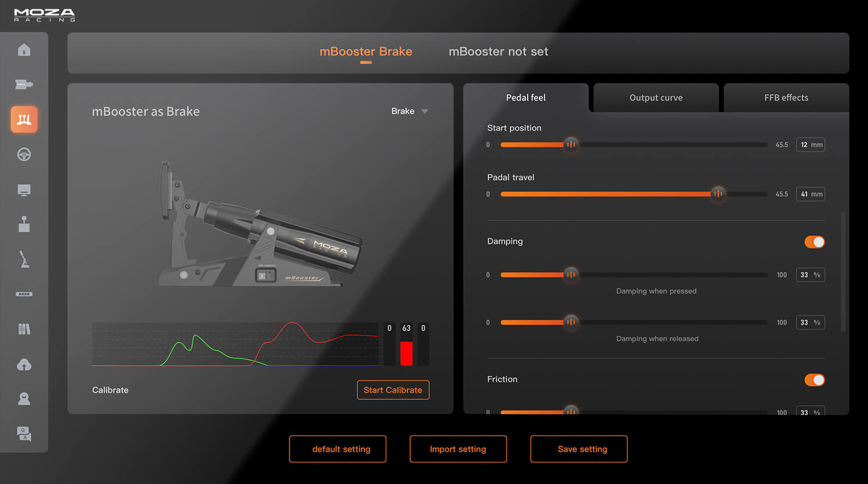
Task: Click the Start position slider handle
Action: coord(571,144)
